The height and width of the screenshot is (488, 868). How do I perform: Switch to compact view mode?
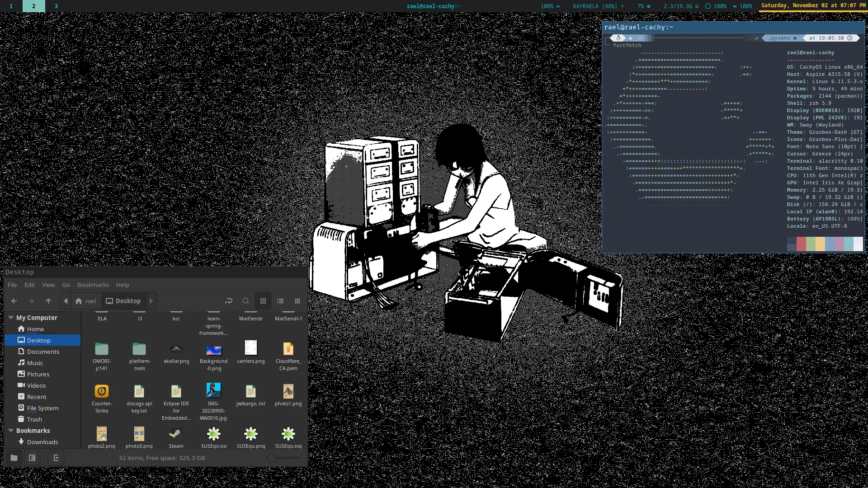pyautogui.click(x=297, y=301)
